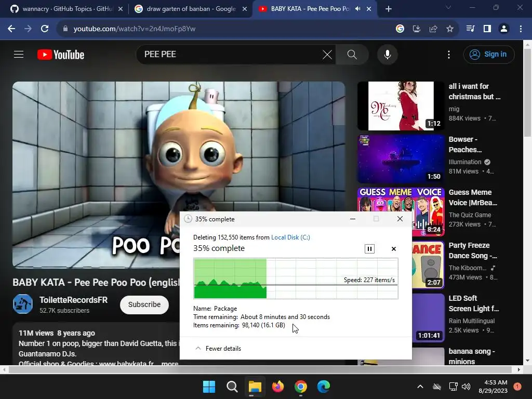Open the Party Freeze Dance Song title
Image resolution: width=532 pixels, height=399 pixels.
(x=473, y=250)
